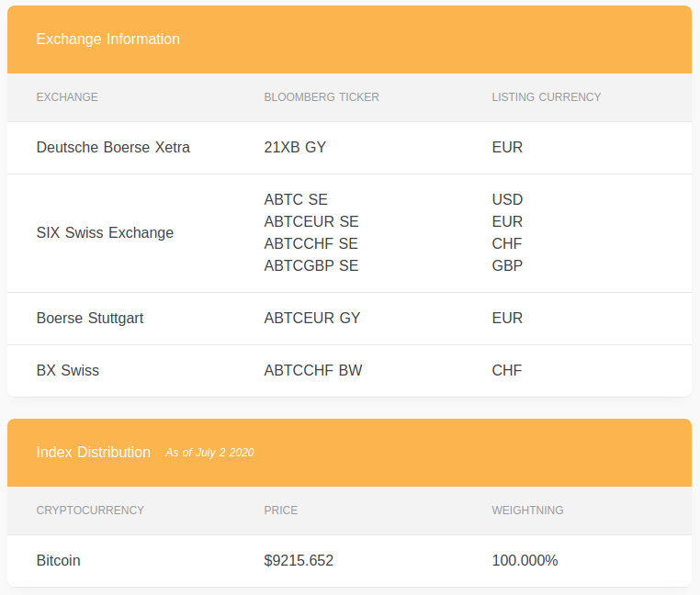
Task: Click EUR in Deutsche Boerse Xetra row
Action: [507, 147]
